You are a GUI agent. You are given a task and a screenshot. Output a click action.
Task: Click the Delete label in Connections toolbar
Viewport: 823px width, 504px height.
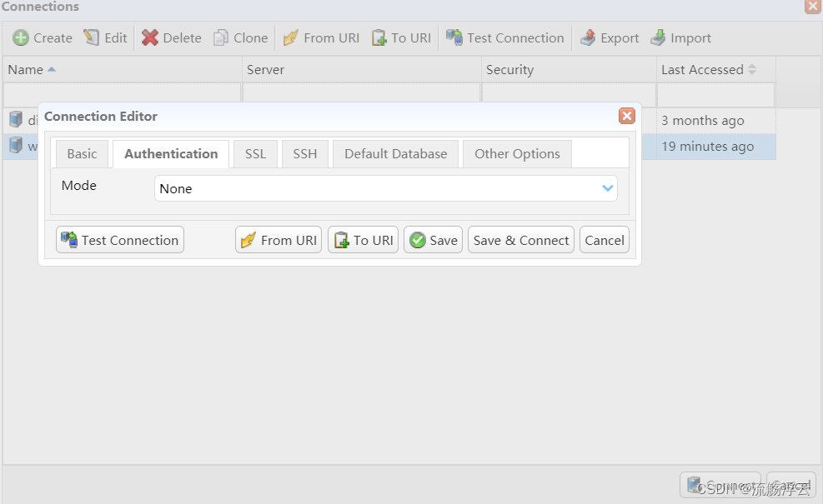tap(182, 37)
